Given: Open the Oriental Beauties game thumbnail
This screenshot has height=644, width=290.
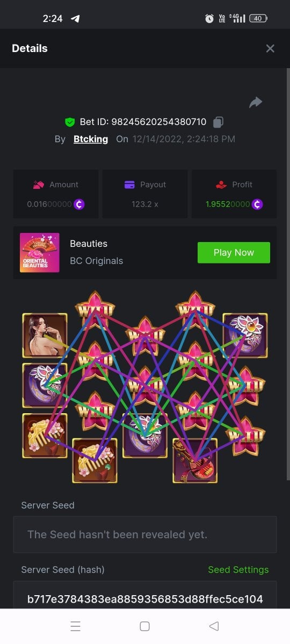Looking at the screenshot, I should 40,253.
